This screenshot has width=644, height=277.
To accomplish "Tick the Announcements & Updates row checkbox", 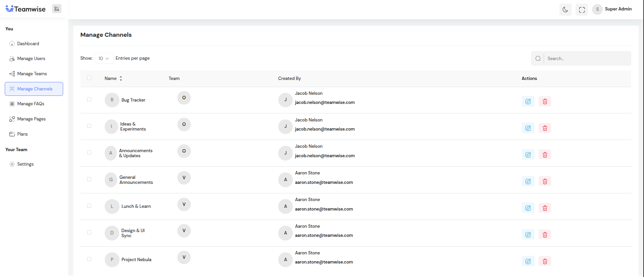I will click(89, 153).
